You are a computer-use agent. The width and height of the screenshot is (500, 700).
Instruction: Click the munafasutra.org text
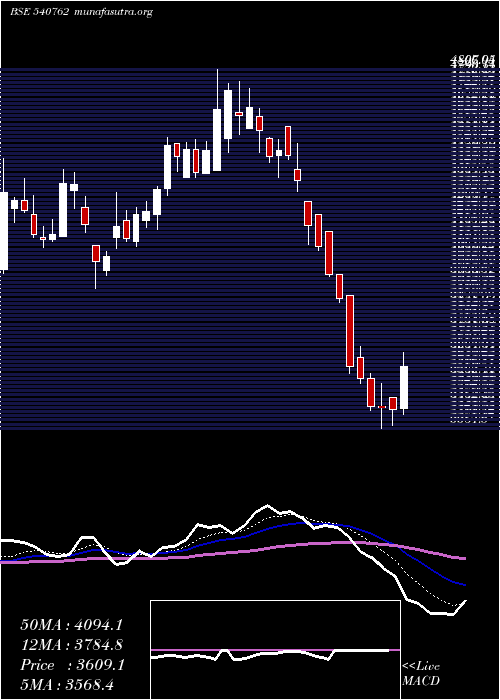[112, 12]
